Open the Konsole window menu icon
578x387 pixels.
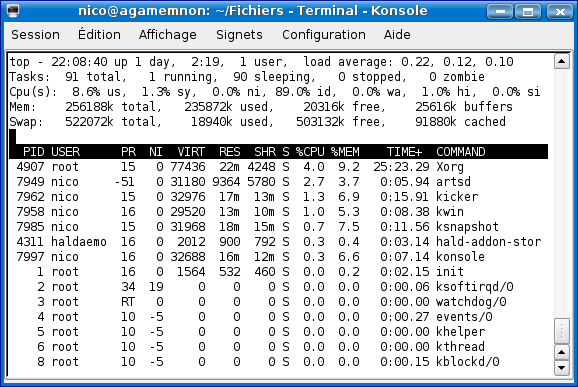tap(13, 11)
